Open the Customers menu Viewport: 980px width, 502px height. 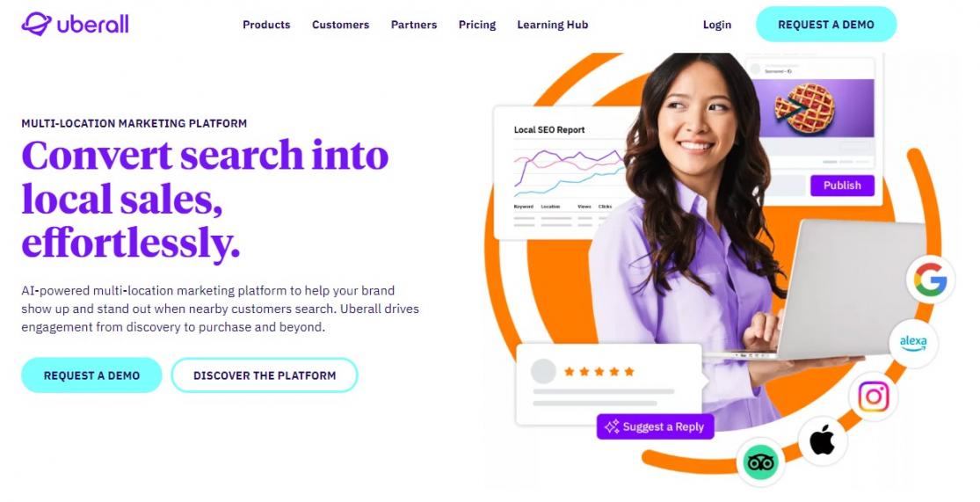coord(341,25)
